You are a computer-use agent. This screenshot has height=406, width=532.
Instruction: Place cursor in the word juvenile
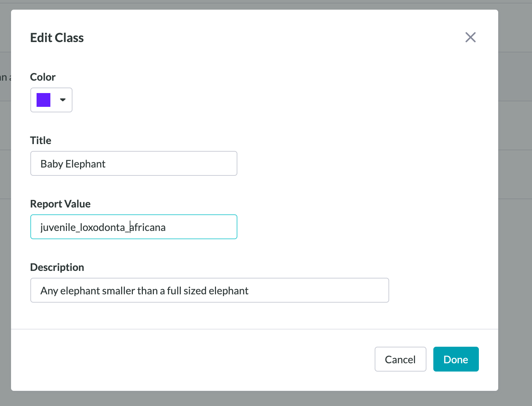58,227
